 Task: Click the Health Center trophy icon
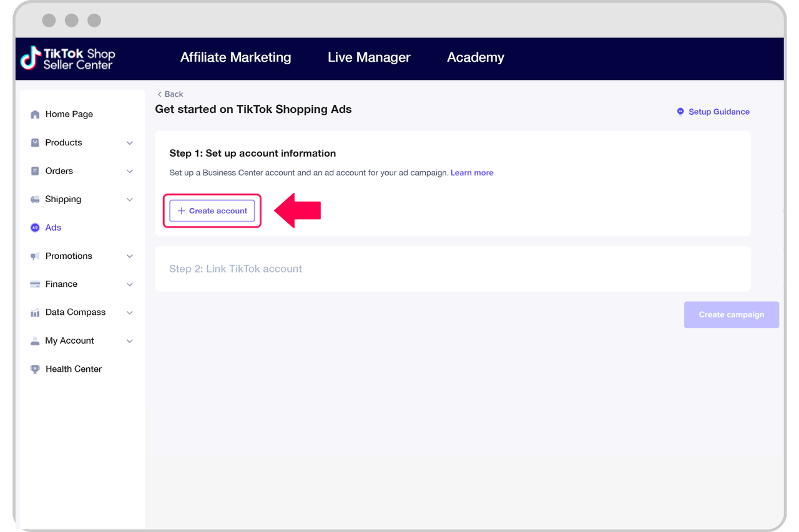tap(35, 369)
